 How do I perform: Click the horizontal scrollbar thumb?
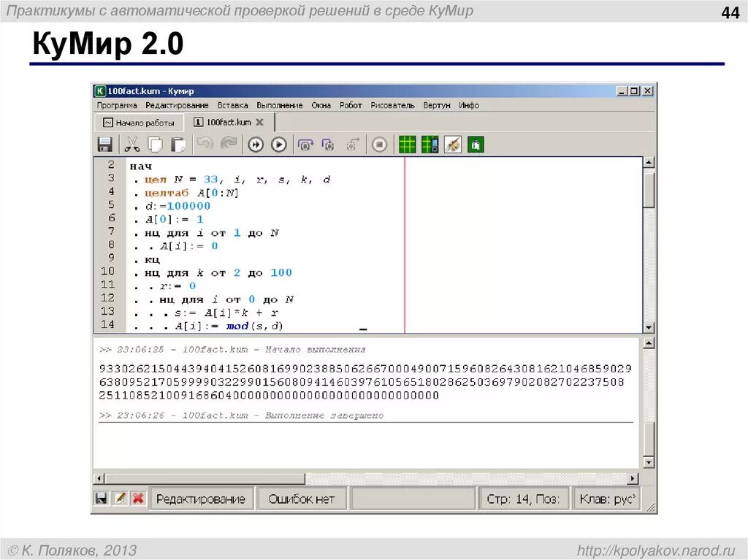coord(205,478)
